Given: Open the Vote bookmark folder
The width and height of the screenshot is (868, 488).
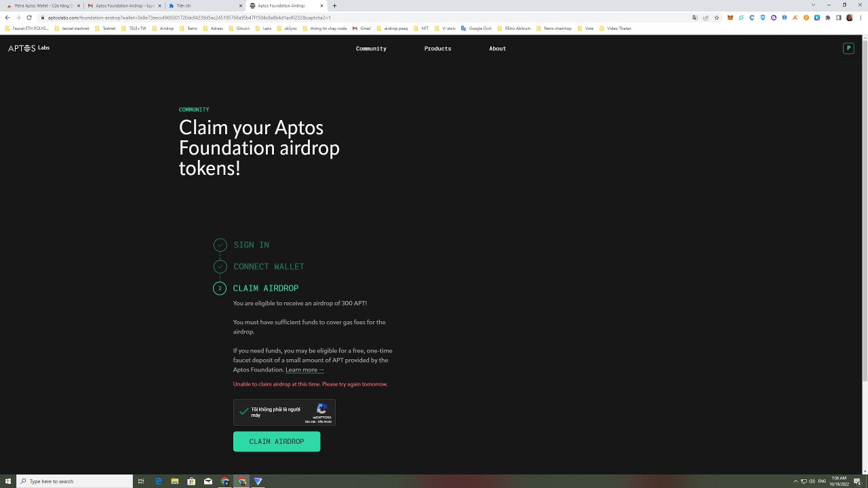Looking at the screenshot, I should click(585, 28).
